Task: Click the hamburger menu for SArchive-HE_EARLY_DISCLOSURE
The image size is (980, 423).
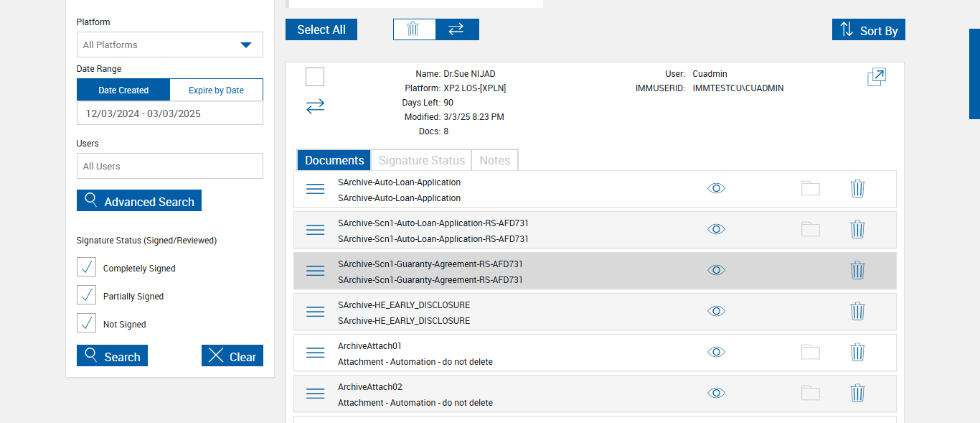Action: point(315,312)
